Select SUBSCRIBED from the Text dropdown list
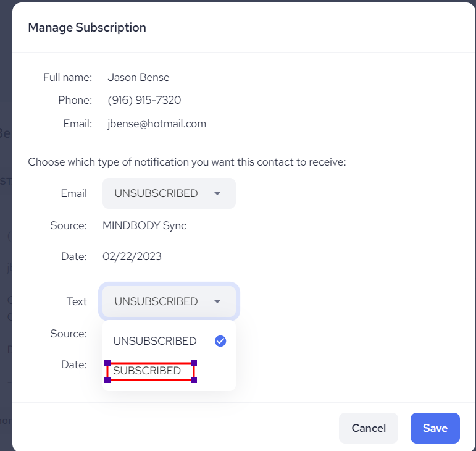 click(148, 371)
